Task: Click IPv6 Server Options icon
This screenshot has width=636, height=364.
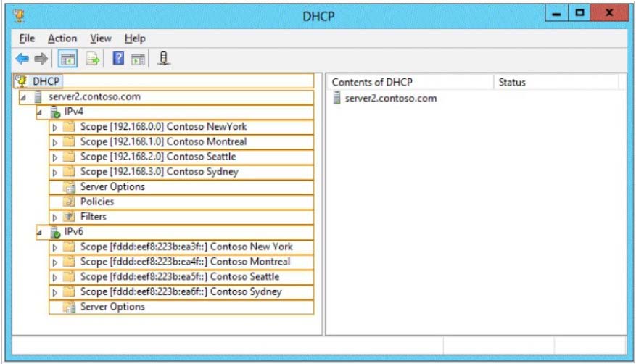Action: click(70, 307)
